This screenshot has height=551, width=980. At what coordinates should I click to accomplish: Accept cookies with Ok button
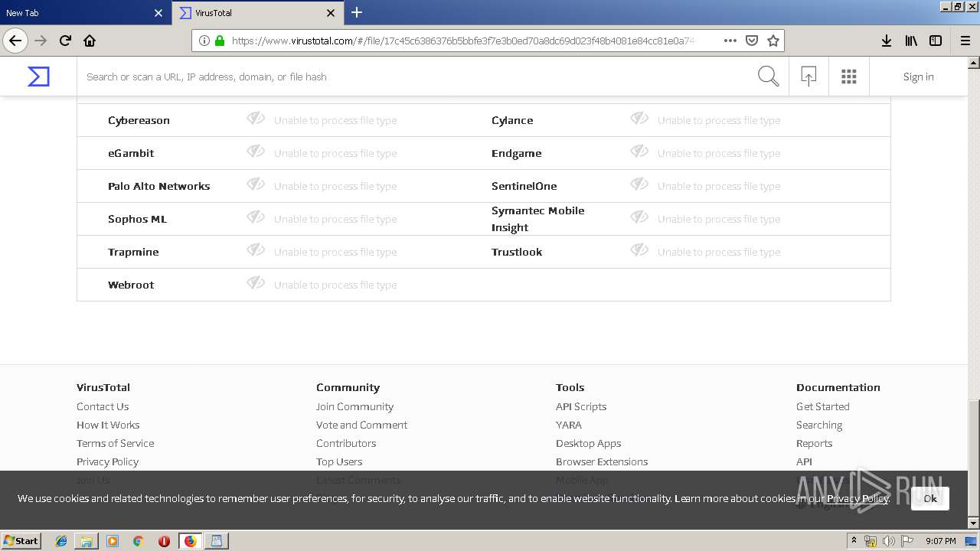point(930,498)
